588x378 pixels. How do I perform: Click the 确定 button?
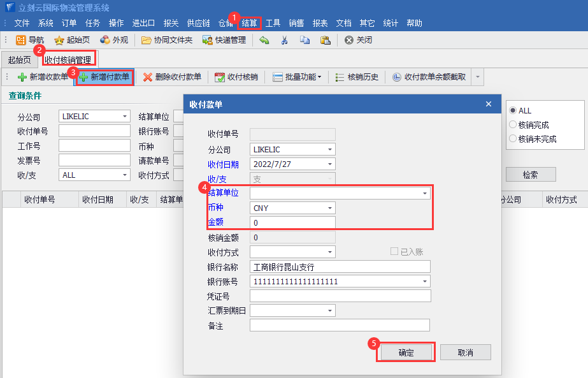point(406,353)
